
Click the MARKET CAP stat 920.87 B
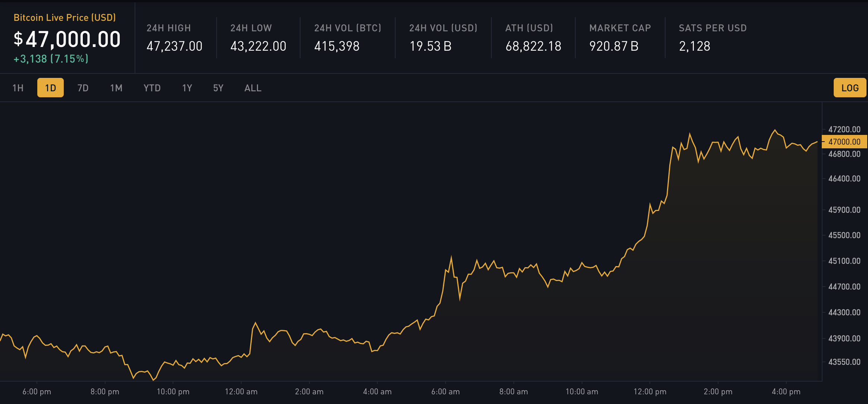pyautogui.click(x=614, y=46)
